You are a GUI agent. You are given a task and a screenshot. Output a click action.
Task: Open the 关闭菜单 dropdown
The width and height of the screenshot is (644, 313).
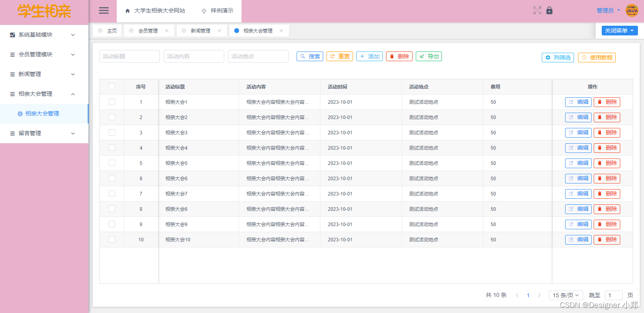pos(620,31)
